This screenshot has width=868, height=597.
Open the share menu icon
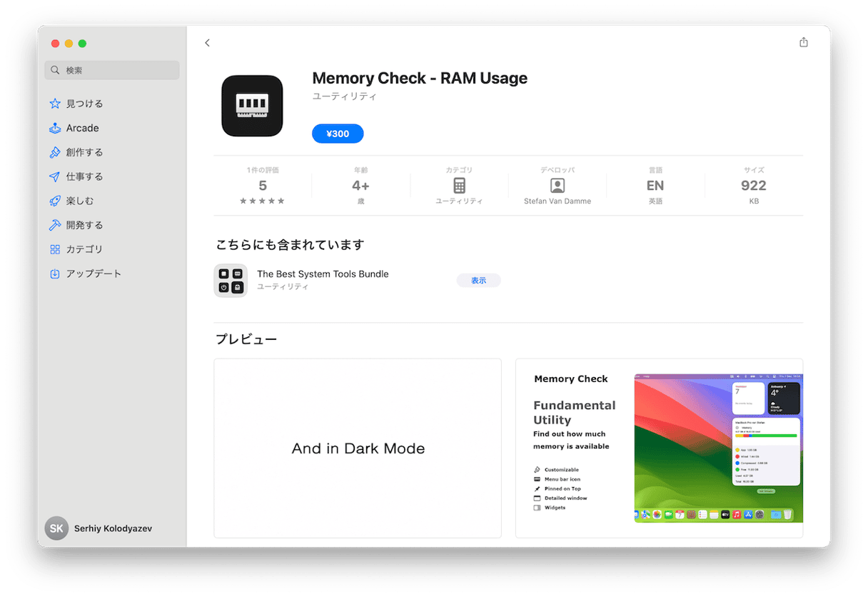coord(804,42)
